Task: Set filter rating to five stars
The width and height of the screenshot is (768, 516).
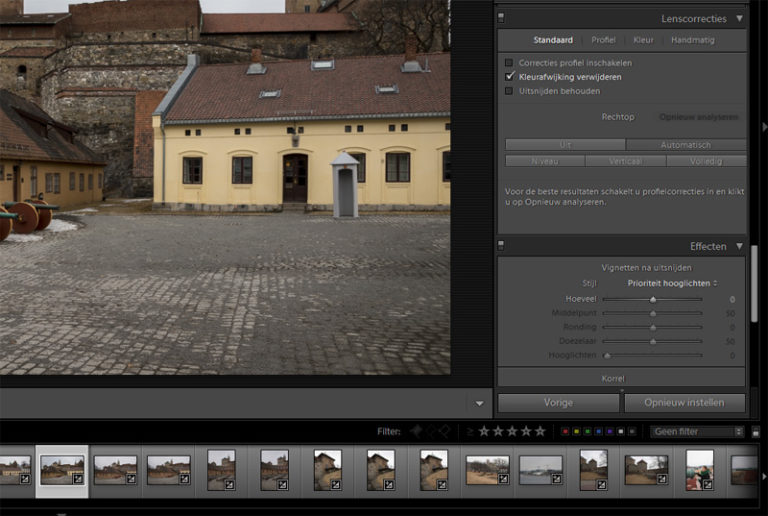Action: point(540,431)
